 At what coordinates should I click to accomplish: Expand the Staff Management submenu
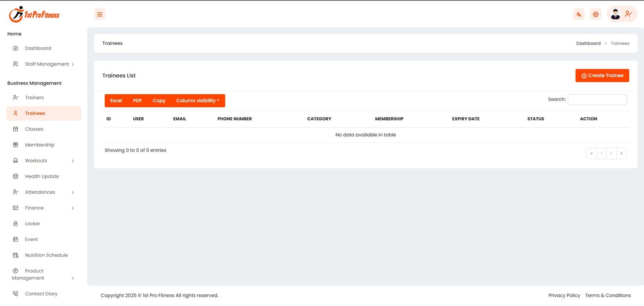coord(47,64)
